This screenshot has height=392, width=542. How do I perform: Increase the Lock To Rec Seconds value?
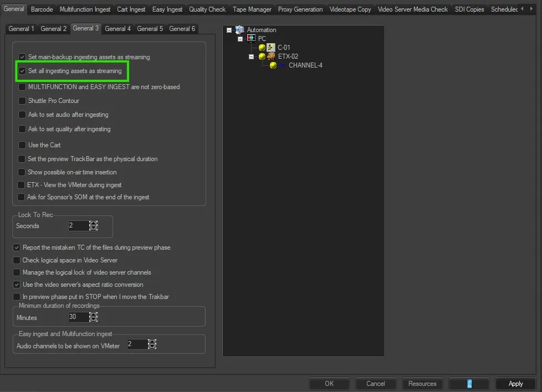click(x=94, y=223)
